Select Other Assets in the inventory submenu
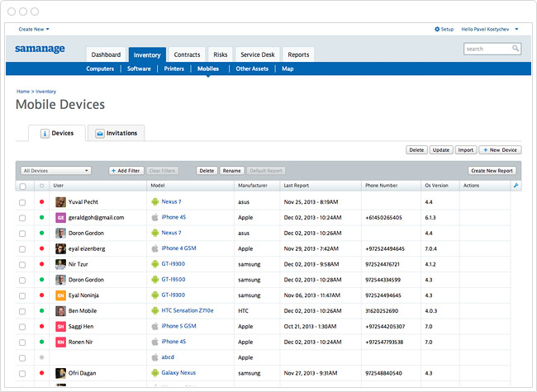This screenshot has height=392, width=537. [x=252, y=68]
